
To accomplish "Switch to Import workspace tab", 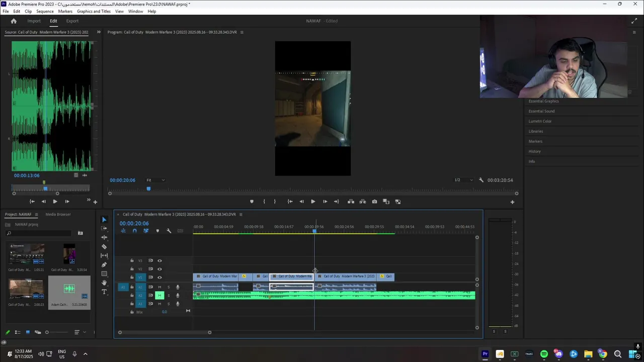I will click(34, 21).
